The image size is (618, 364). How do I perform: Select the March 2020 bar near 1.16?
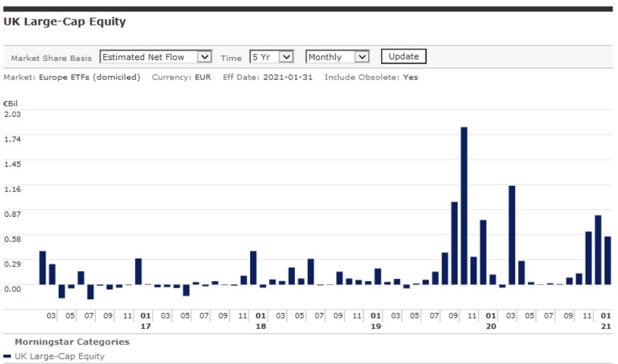click(x=512, y=235)
